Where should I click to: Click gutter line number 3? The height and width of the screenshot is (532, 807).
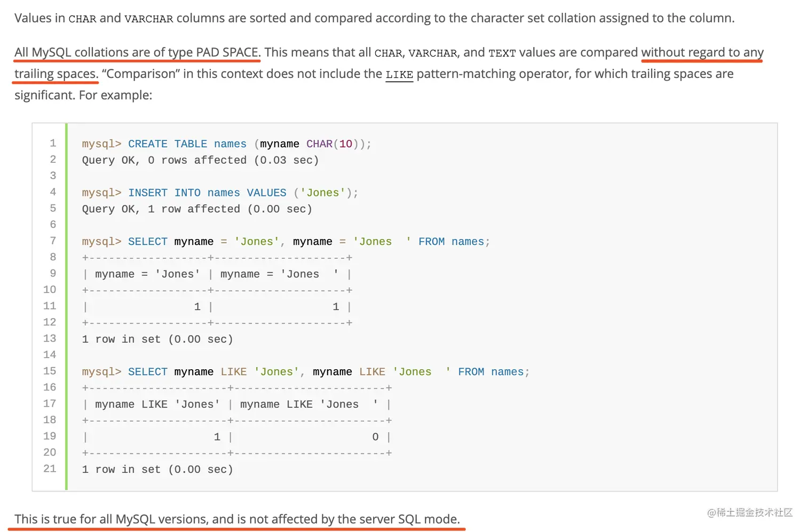point(53,176)
